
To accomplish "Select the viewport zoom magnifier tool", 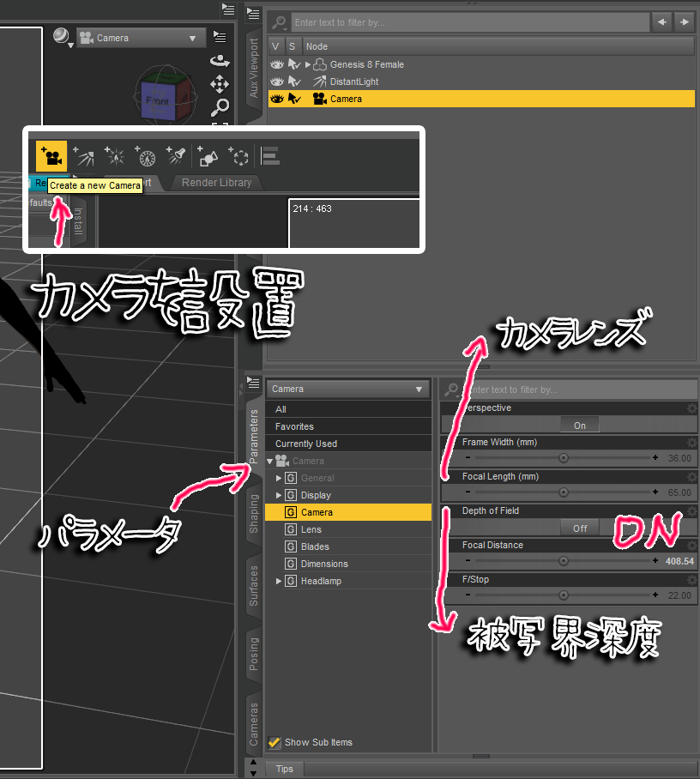I will (x=220, y=106).
